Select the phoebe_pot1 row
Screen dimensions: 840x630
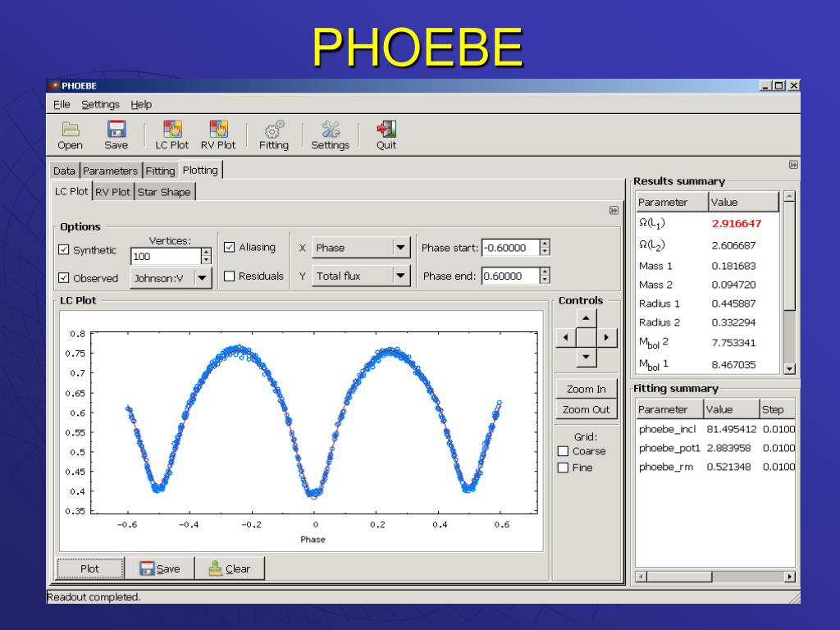[715, 448]
